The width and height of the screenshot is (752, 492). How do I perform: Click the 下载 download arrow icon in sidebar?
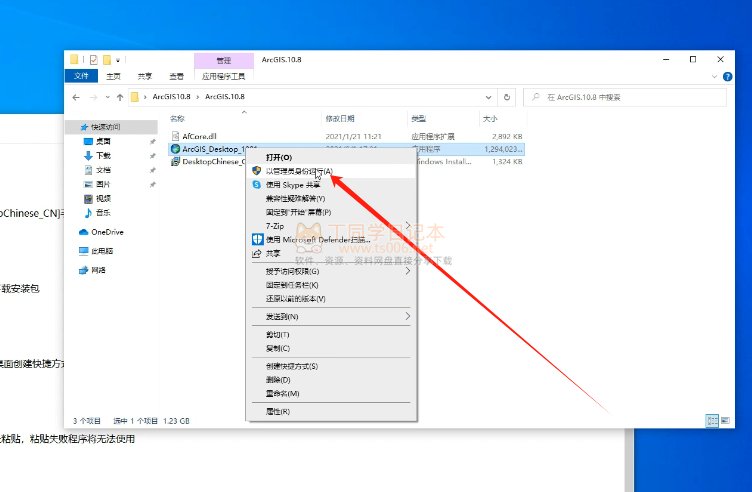(88, 156)
